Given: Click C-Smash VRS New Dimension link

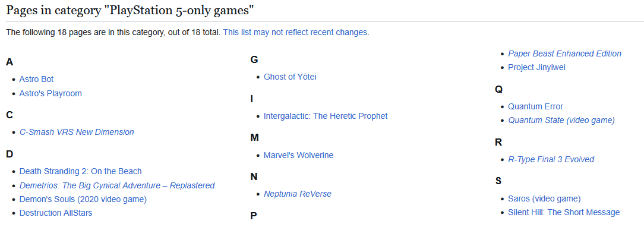Looking at the screenshot, I should pos(77,132).
